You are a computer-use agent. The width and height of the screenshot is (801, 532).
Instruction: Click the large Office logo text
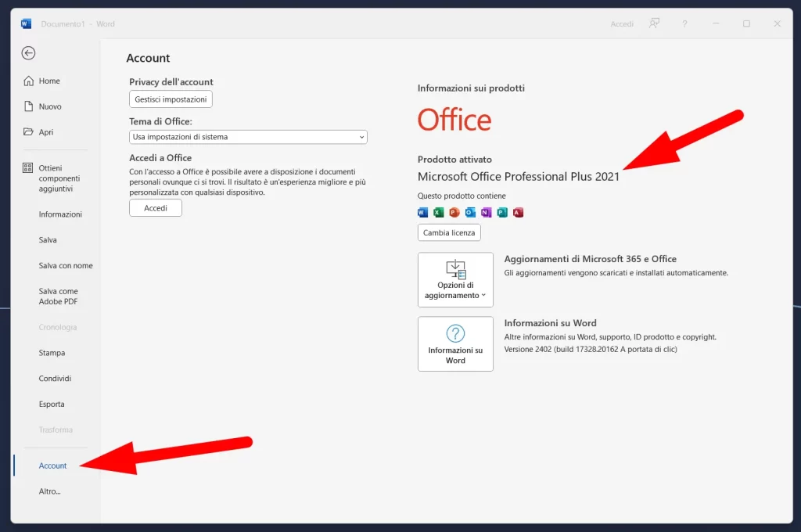(454, 120)
